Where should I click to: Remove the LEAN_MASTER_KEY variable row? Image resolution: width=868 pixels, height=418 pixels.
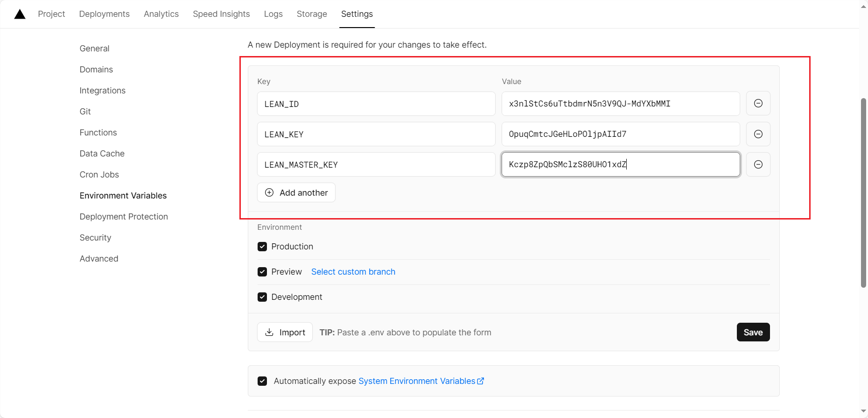pyautogui.click(x=758, y=164)
